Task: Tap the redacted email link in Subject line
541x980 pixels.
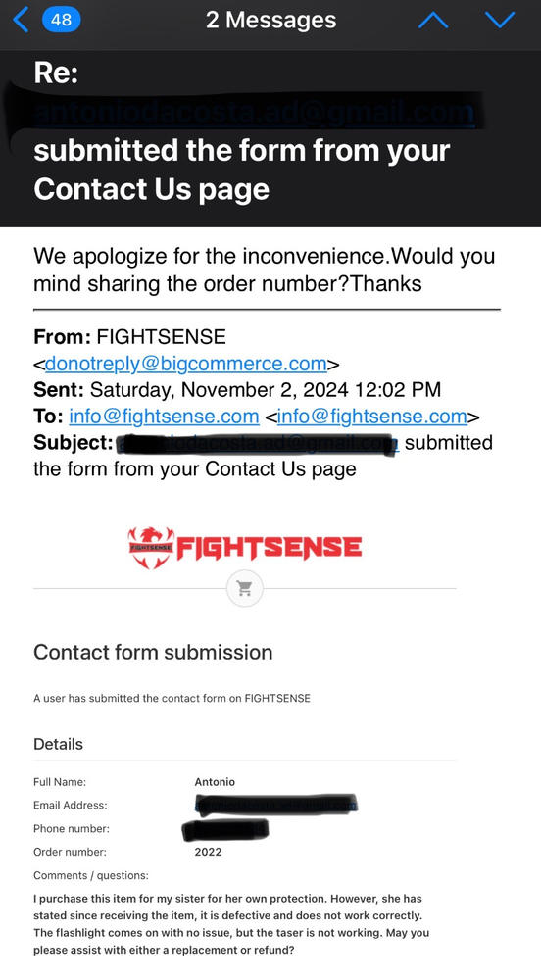Action: coord(257,443)
